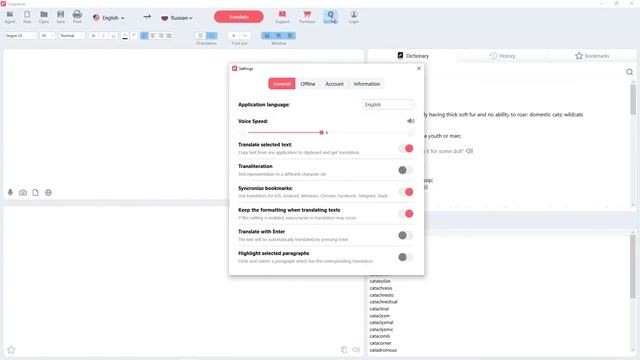Test voice speed with the speaker icon in Settings
Image resolution: width=640 pixels, height=360 pixels.
tap(411, 121)
